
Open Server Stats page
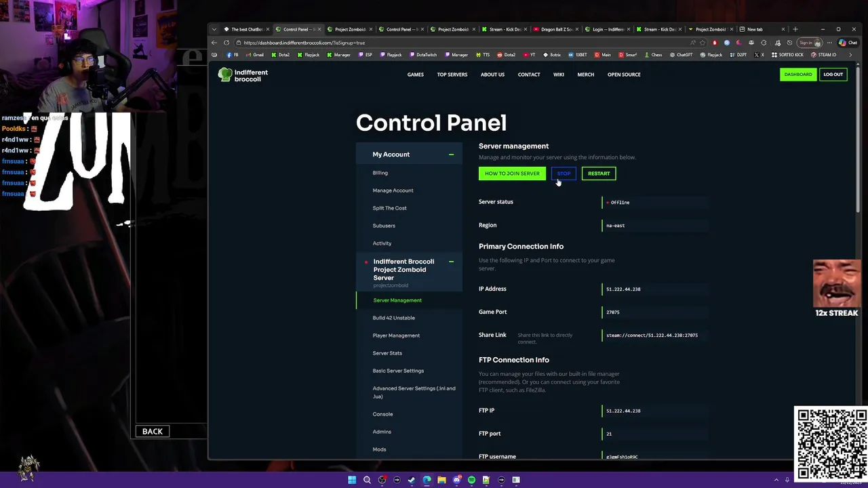[x=387, y=353]
